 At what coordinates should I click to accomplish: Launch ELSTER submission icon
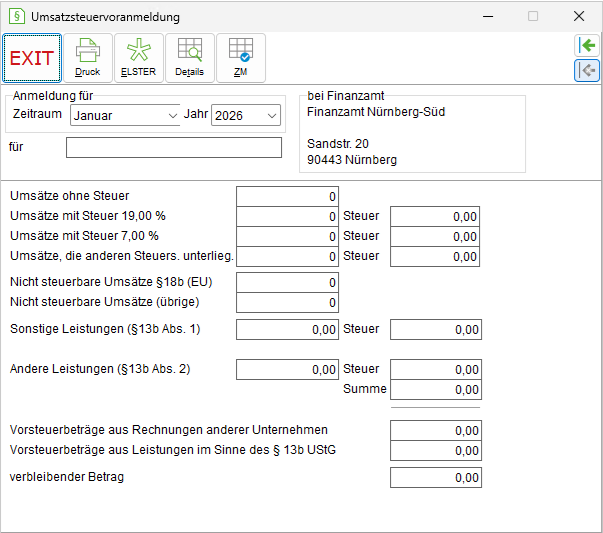tap(139, 58)
